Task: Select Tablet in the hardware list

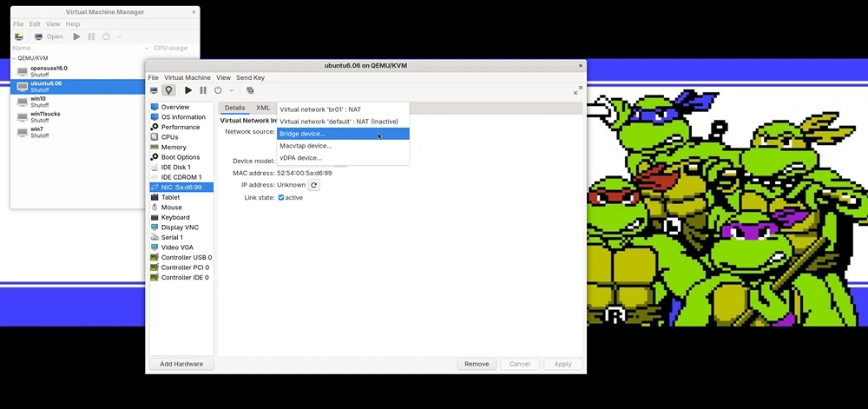Action: tap(181, 197)
